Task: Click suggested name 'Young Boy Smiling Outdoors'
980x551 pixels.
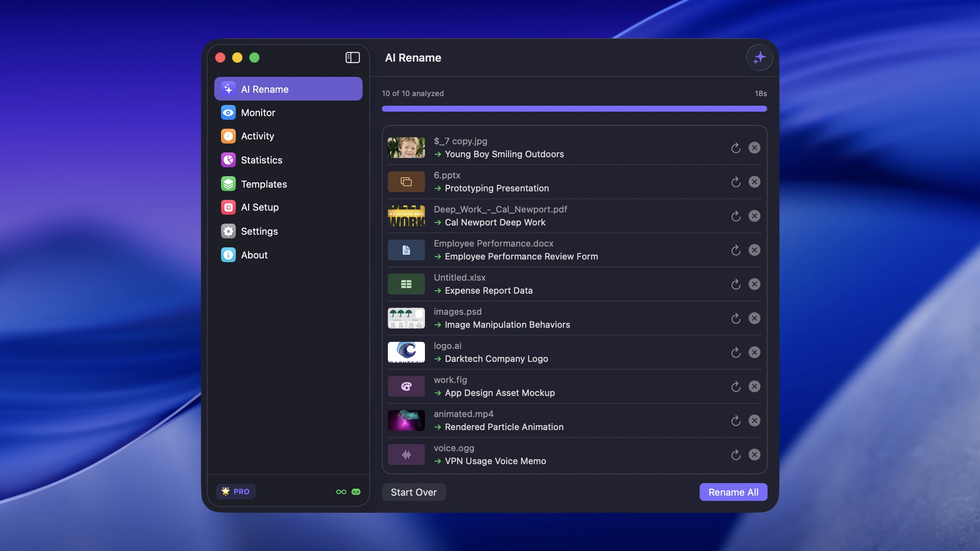Action: pyautogui.click(x=504, y=154)
